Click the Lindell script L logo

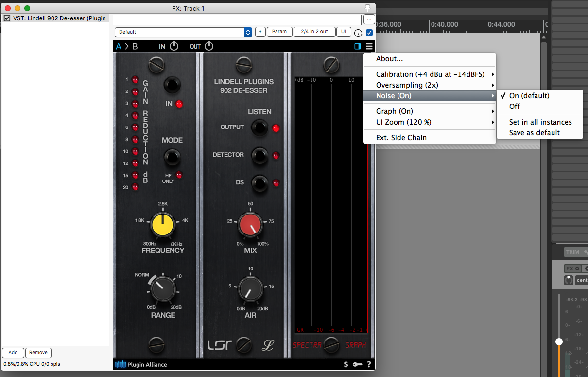point(268,345)
